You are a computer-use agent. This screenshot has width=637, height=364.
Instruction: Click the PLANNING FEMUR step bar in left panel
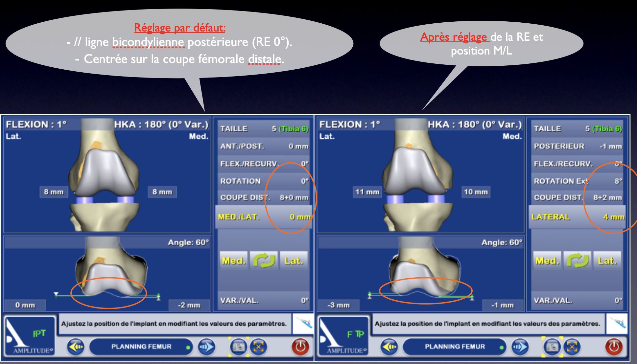[x=141, y=347]
